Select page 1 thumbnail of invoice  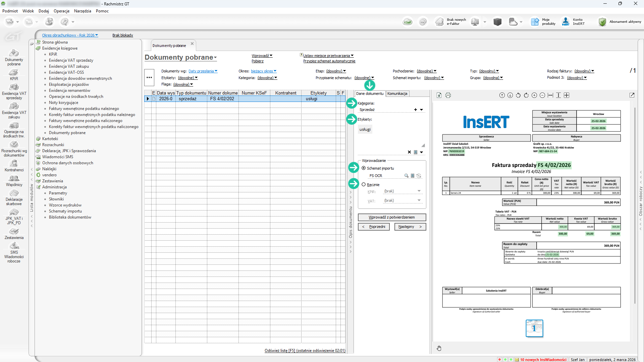click(x=534, y=328)
